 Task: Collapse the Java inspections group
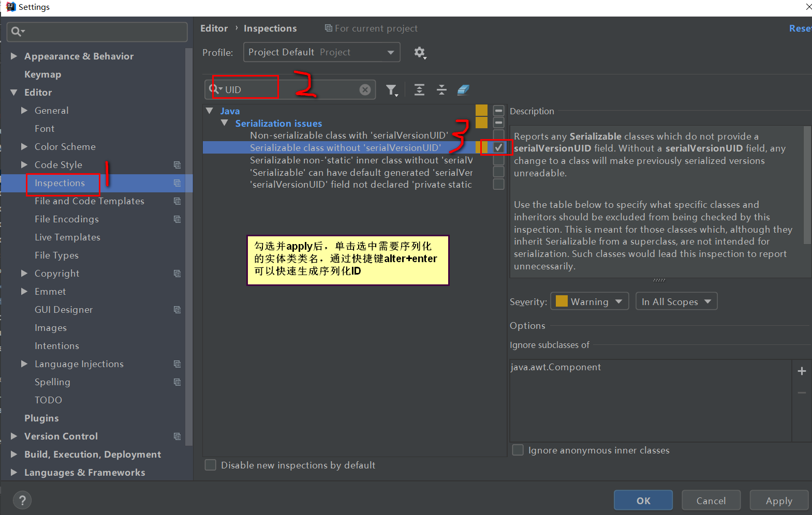(x=210, y=111)
